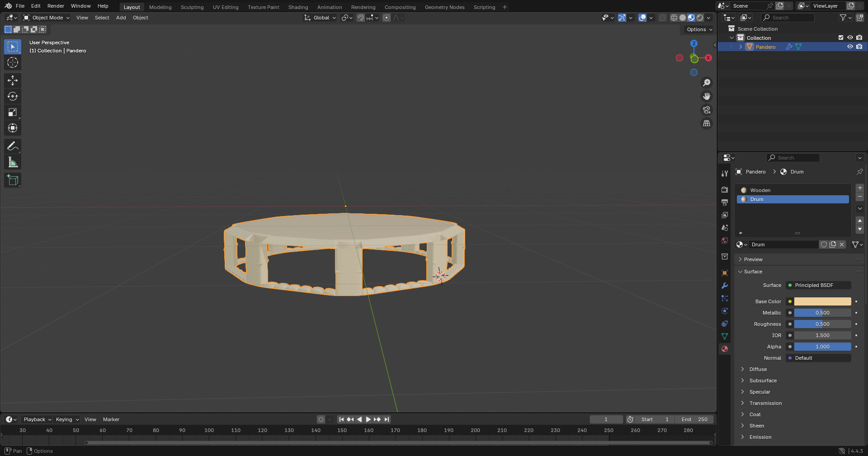This screenshot has height=456, width=868.
Task: Open the Object Data mesh properties tab
Action: pos(725,336)
